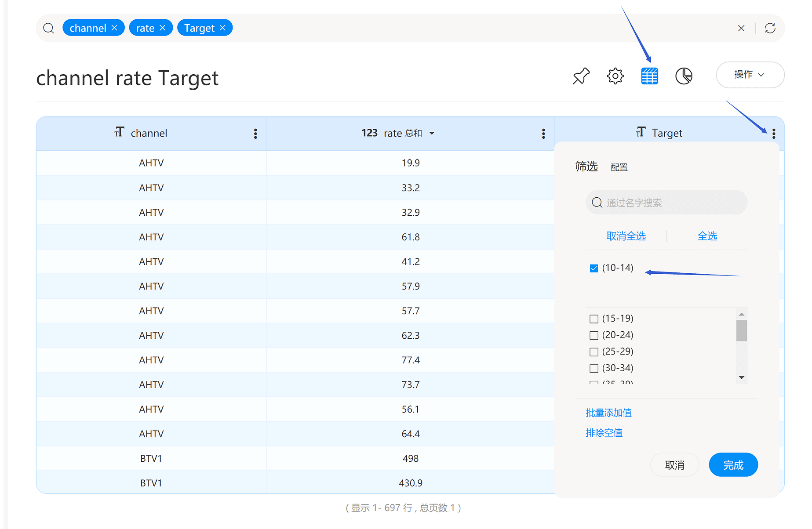Remove the rate search tag

coord(163,28)
